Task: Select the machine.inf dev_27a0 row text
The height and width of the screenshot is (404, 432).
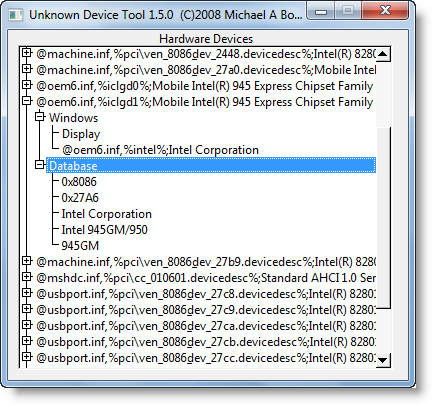Action: 206,70
